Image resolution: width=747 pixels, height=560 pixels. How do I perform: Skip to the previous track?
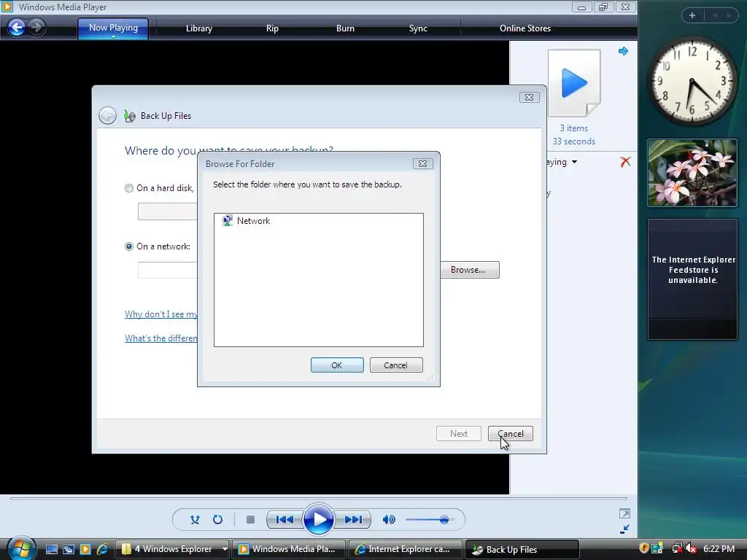[285, 519]
